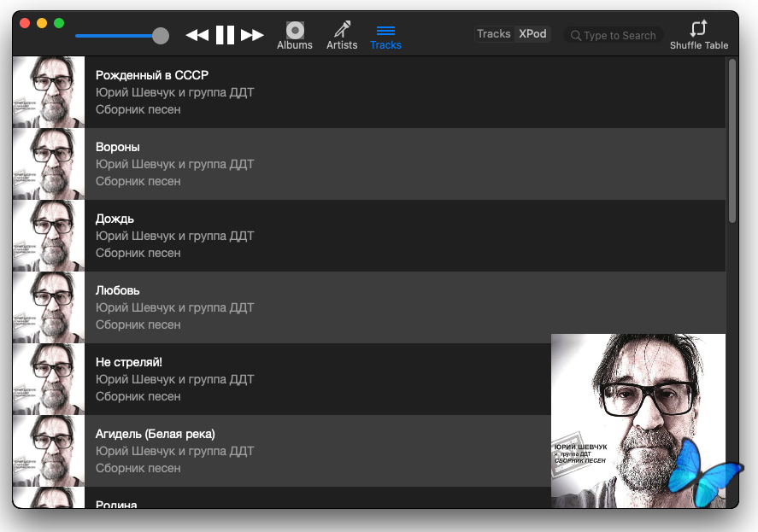The image size is (758, 532).
Task: Click the volume slider knob
Action: pos(160,36)
